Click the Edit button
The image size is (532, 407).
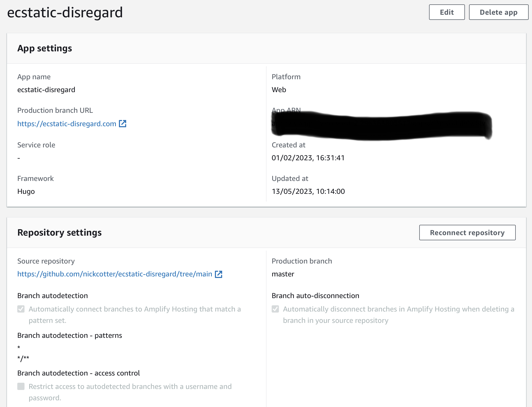(447, 12)
